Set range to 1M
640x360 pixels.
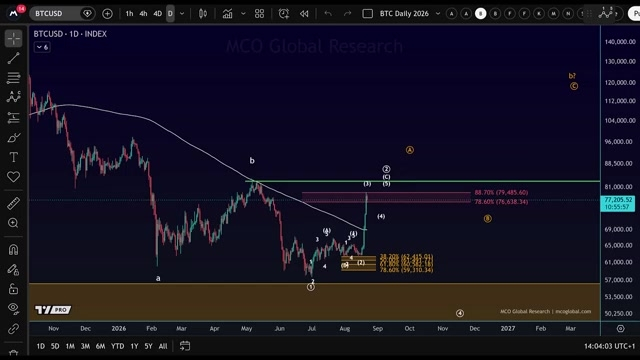pyautogui.click(x=70, y=346)
